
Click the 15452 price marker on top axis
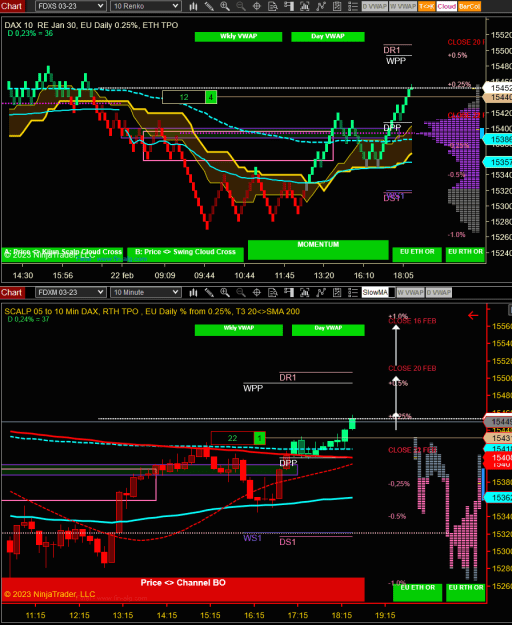coord(498,88)
